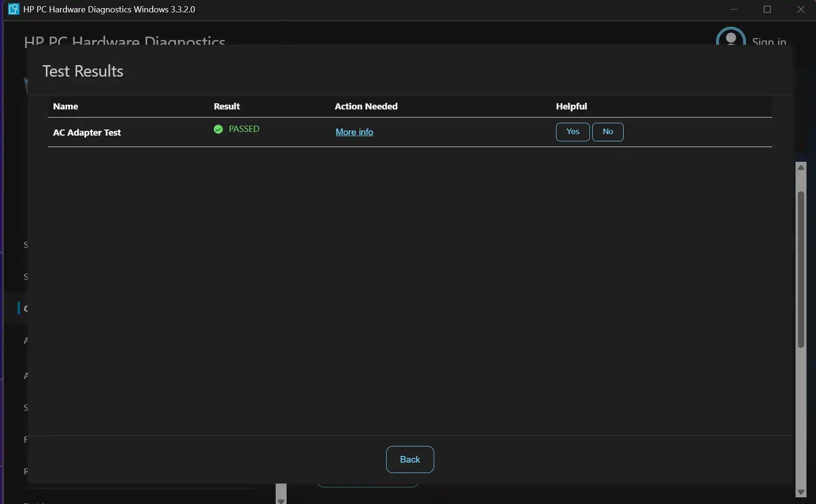Screen dimensions: 816x504
Task: Click the Result column header
Action: (227, 106)
